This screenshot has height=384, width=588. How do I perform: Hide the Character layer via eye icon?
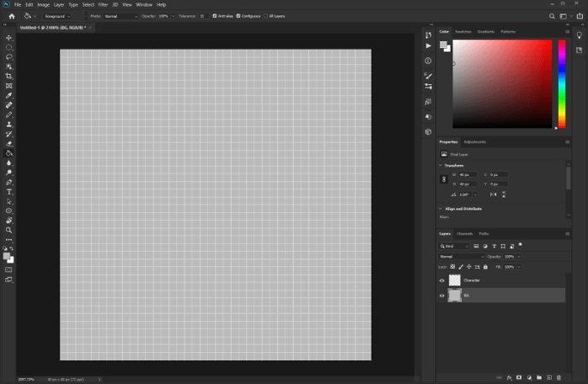click(442, 280)
